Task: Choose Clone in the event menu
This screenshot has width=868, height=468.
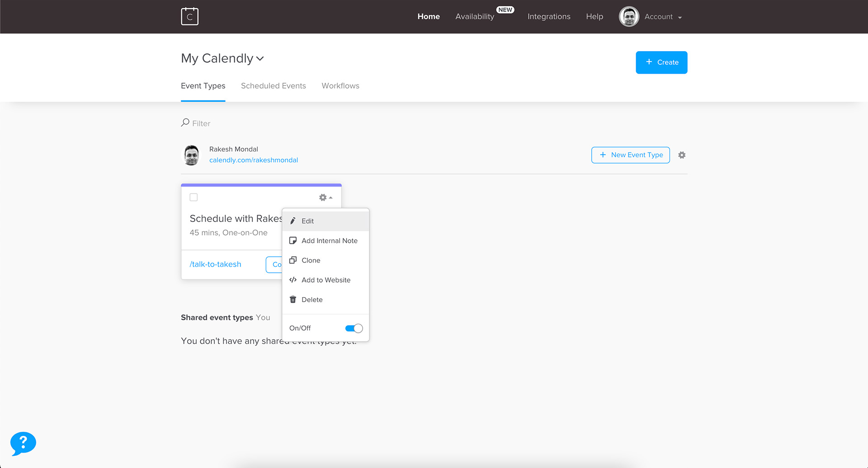Action: click(311, 260)
